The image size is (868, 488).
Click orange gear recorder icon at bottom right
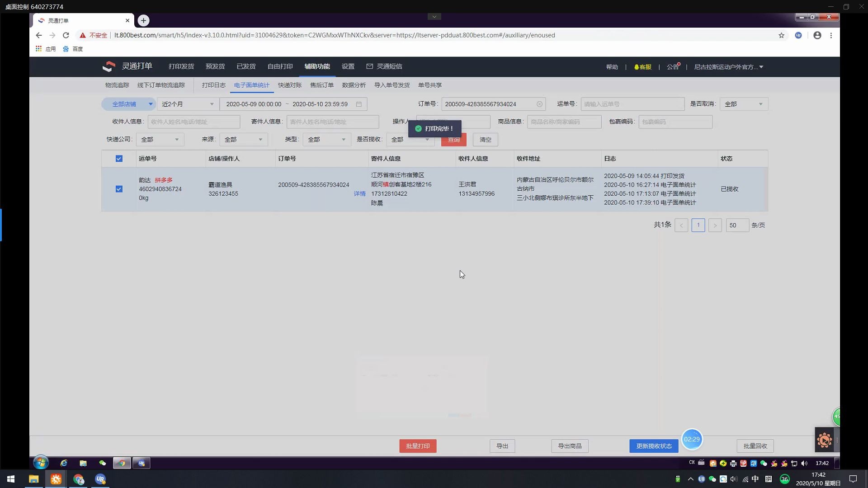tap(824, 440)
